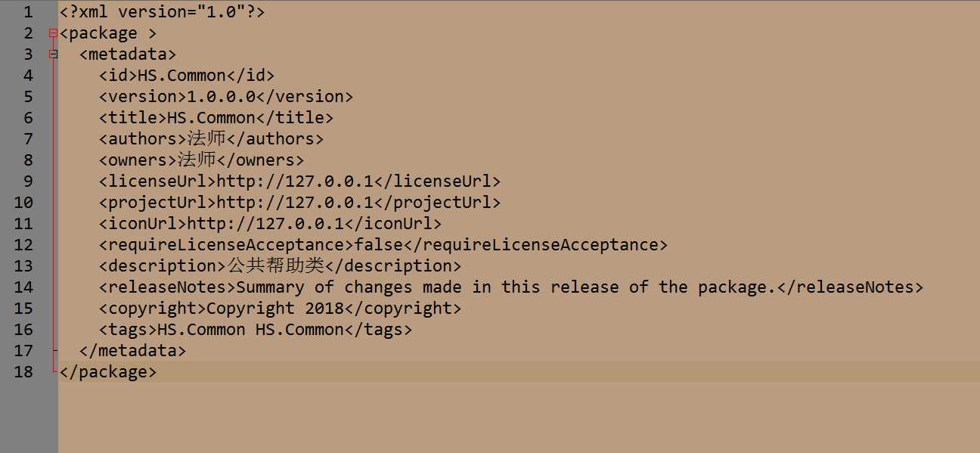Click the releaseNotes summary sentence
980x453 pixels.
click(507, 287)
